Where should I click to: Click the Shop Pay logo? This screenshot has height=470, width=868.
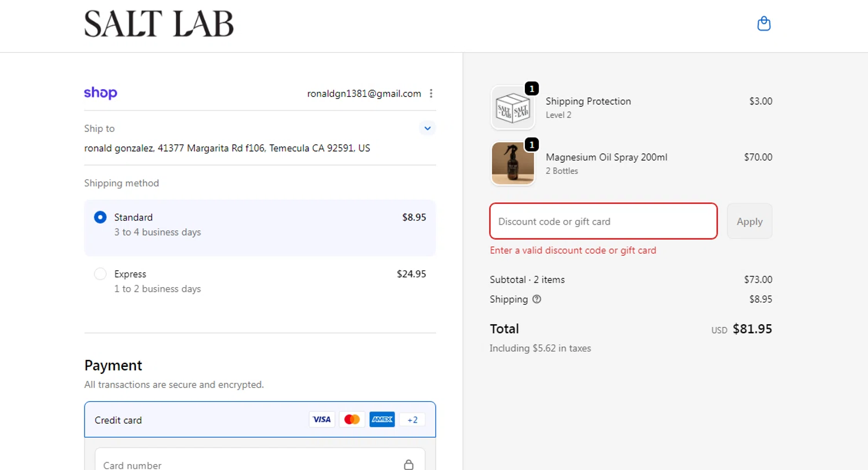(101, 93)
